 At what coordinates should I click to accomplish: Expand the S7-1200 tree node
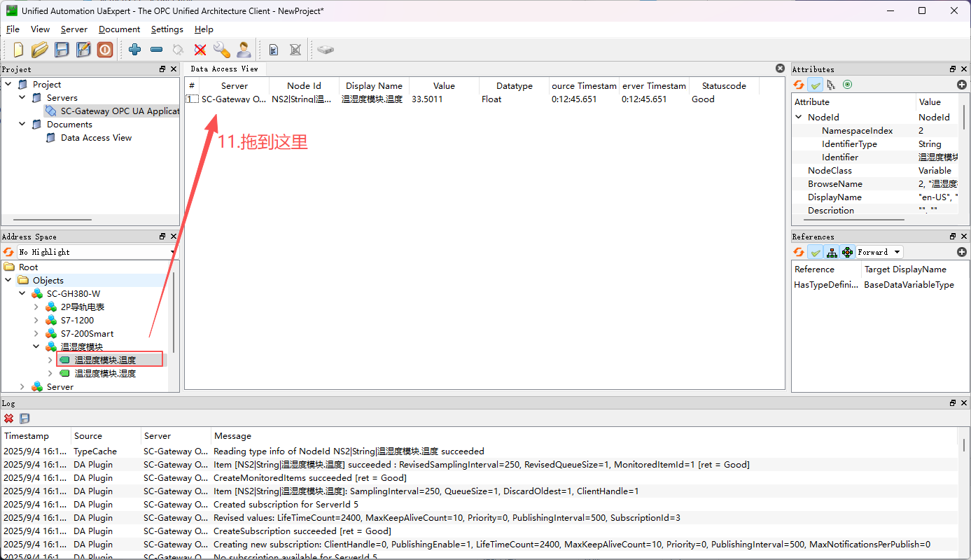(36, 321)
